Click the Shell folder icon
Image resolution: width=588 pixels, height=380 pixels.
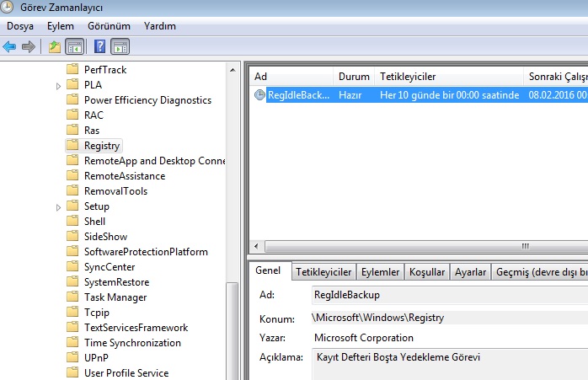[72, 221]
